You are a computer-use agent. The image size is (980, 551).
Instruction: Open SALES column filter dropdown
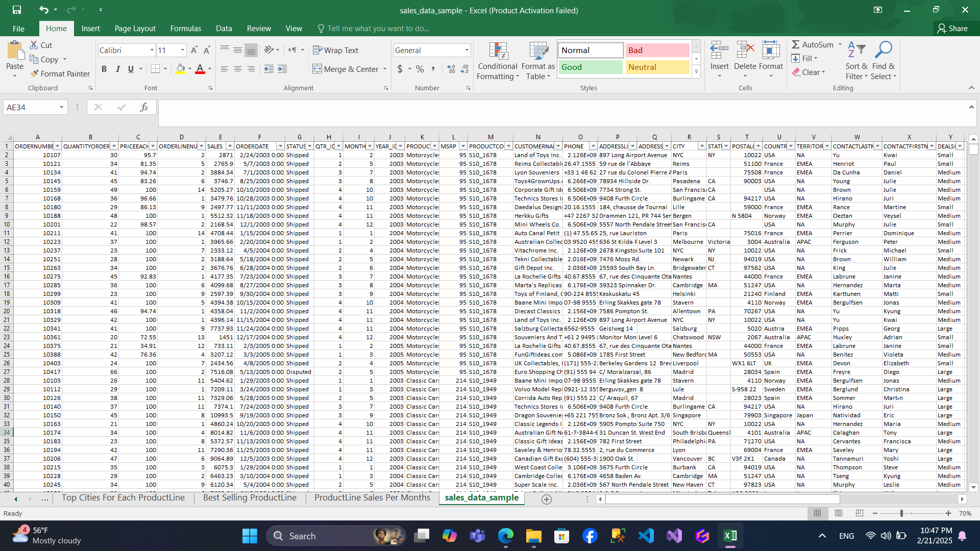(230, 146)
